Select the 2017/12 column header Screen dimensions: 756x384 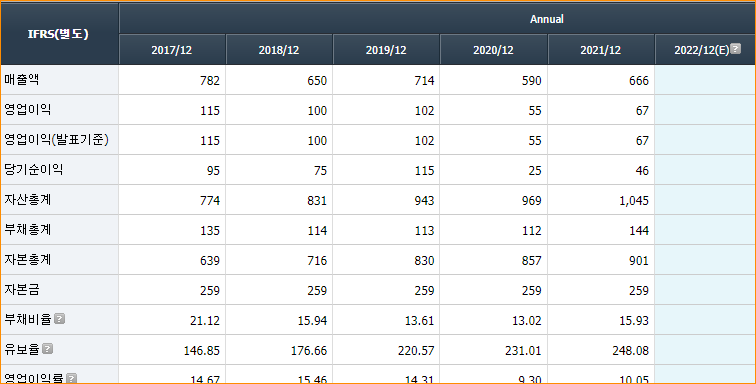(172, 50)
